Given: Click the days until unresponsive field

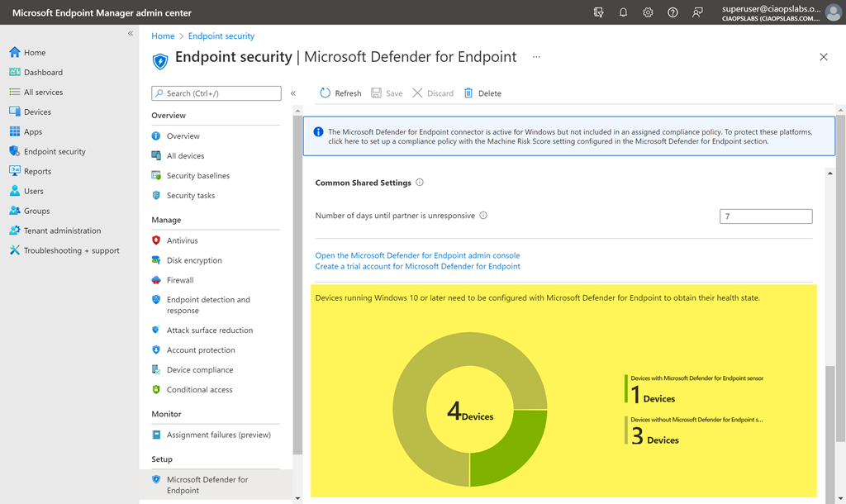Looking at the screenshot, I should tap(765, 216).
